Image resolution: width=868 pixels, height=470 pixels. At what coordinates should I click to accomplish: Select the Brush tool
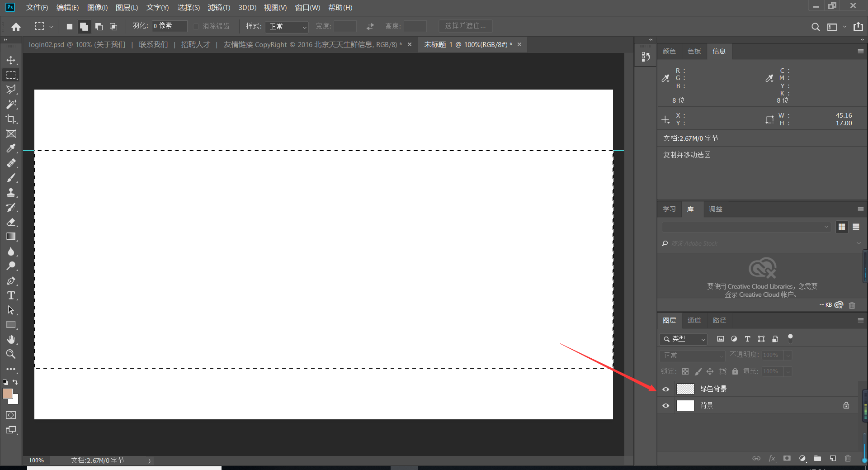(11, 178)
